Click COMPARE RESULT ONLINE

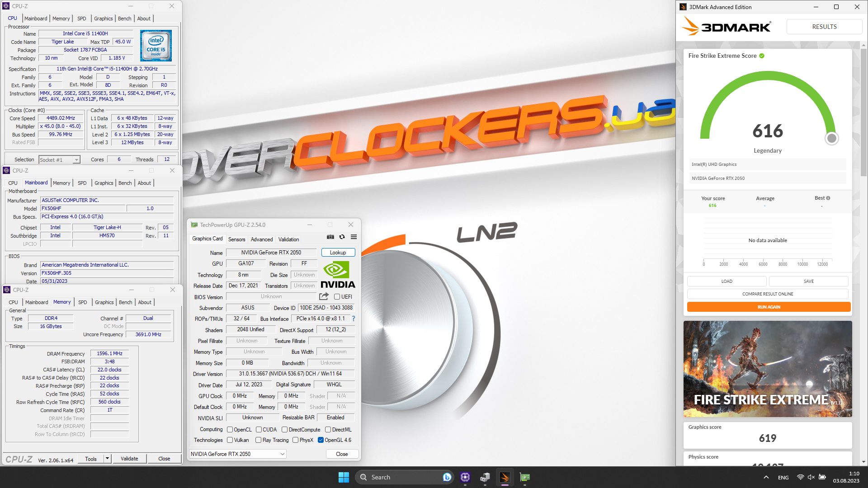[x=768, y=294]
